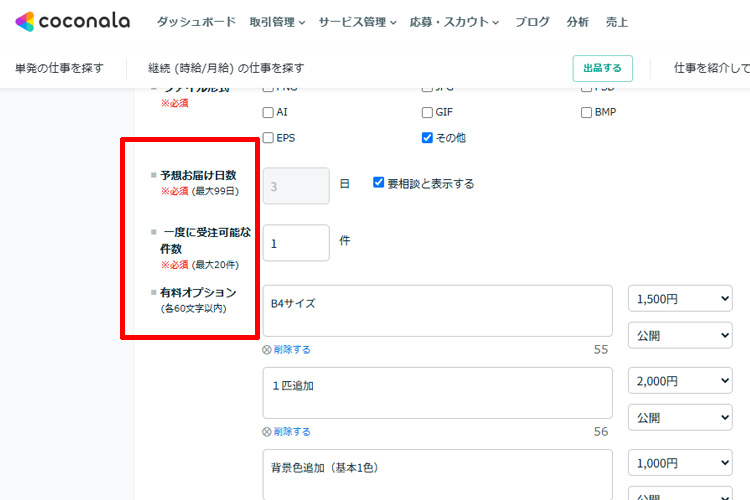Image resolution: width=750 pixels, height=500 pixels.
Task: Click the B4サイズ option text area
Action: pos(437,311)
